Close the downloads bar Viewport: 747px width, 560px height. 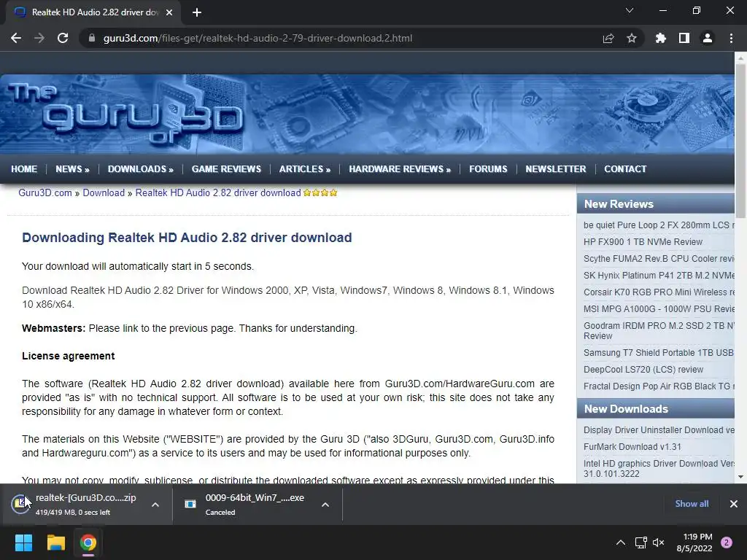(734, 504)
